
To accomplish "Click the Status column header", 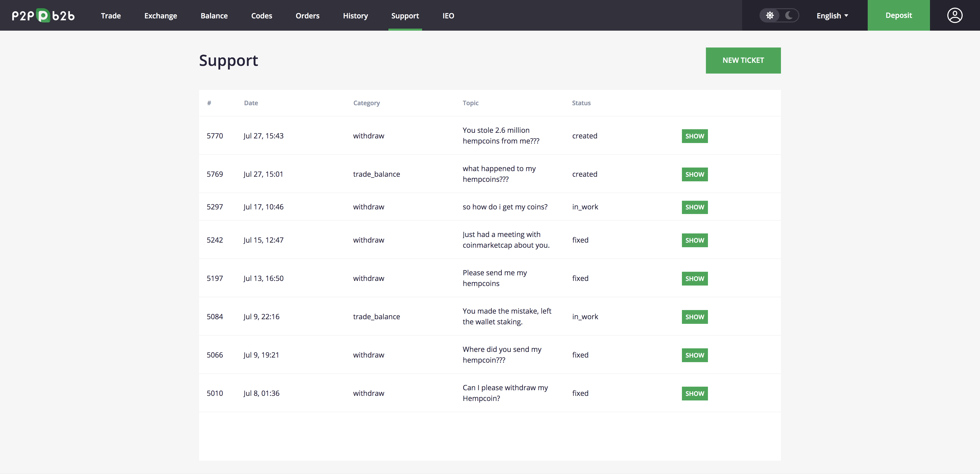I will [581, 103].
